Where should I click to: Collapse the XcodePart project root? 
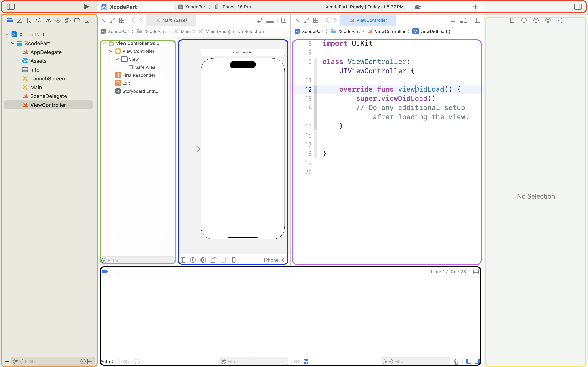7,34
